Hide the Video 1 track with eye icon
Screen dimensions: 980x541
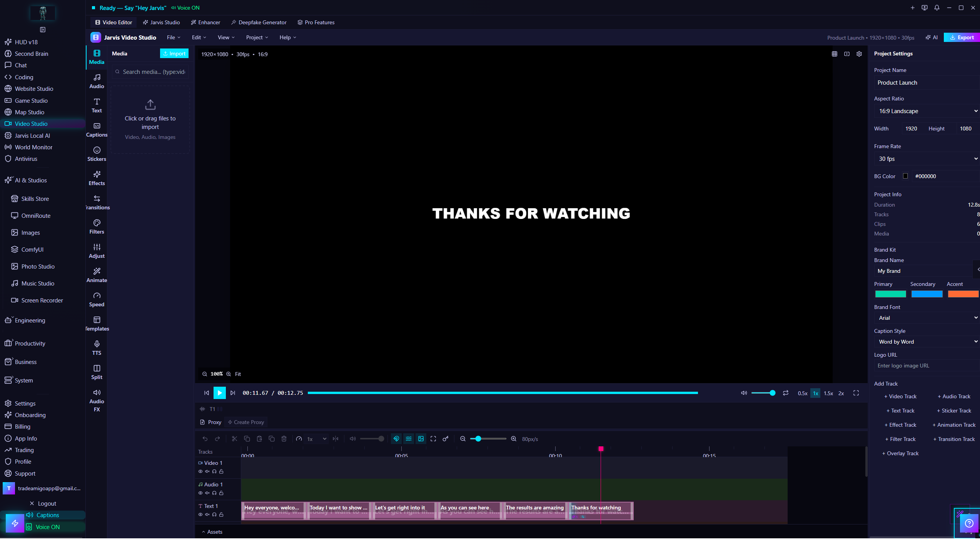200,472
